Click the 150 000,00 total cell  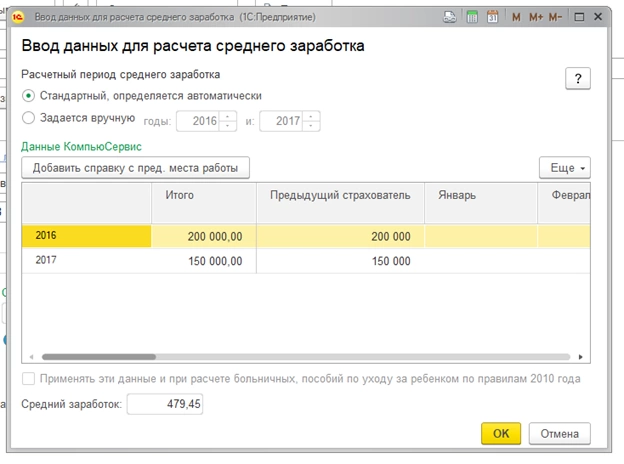coord(204,261)
